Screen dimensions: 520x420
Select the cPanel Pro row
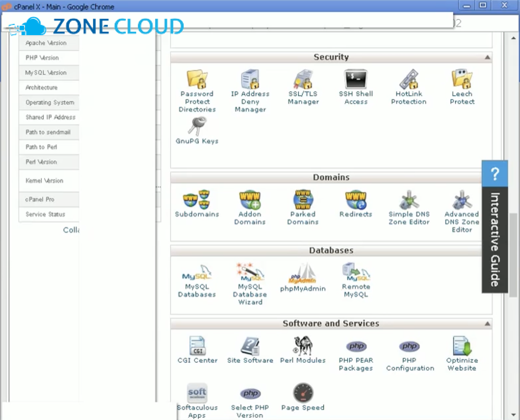click(x=49, y=199)
